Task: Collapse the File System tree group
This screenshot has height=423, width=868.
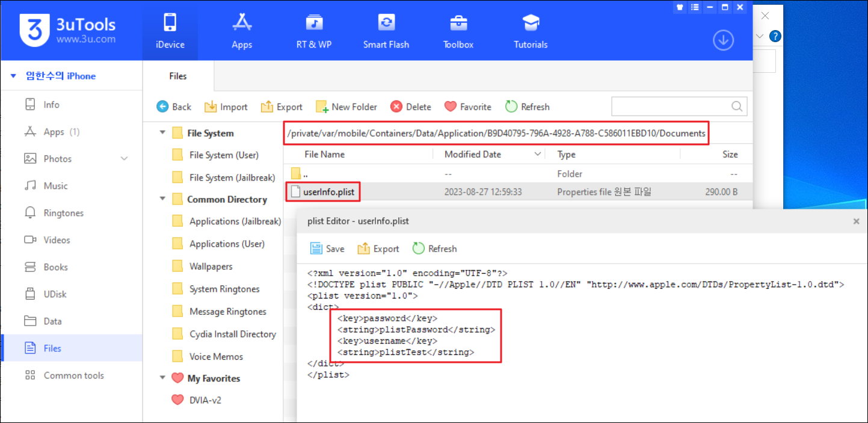Action: [x=162, y=133]
